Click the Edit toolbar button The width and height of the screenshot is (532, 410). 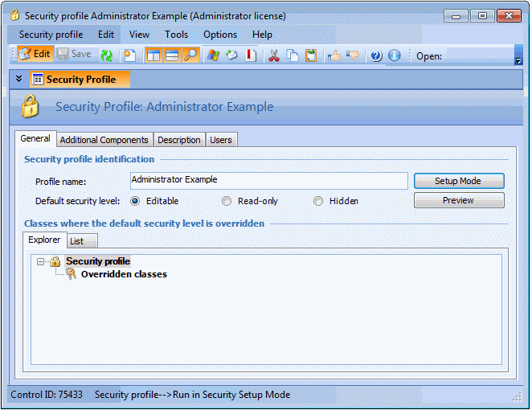35,55
